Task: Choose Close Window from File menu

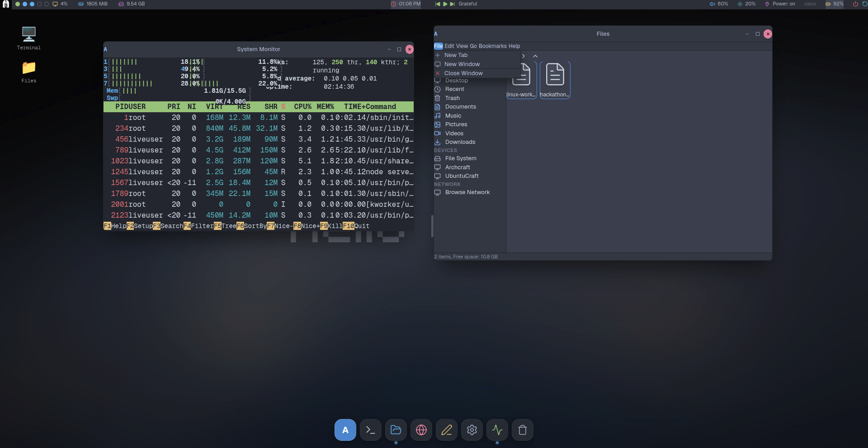Action: (477, 73)
